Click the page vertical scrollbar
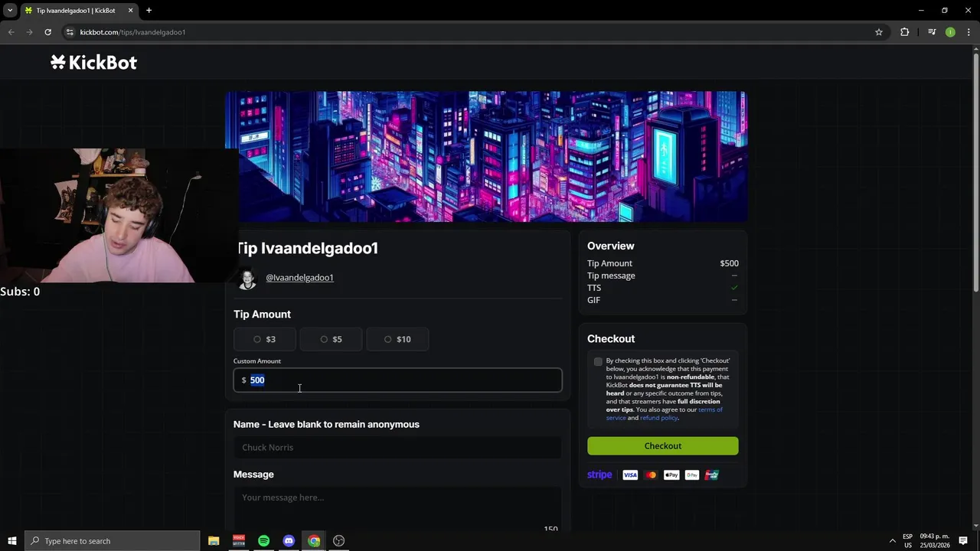 975,172
